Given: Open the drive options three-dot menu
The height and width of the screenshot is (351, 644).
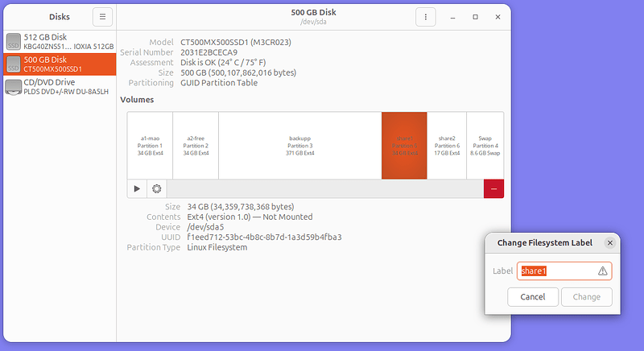Looking at the screenshot, I should 426,17.
